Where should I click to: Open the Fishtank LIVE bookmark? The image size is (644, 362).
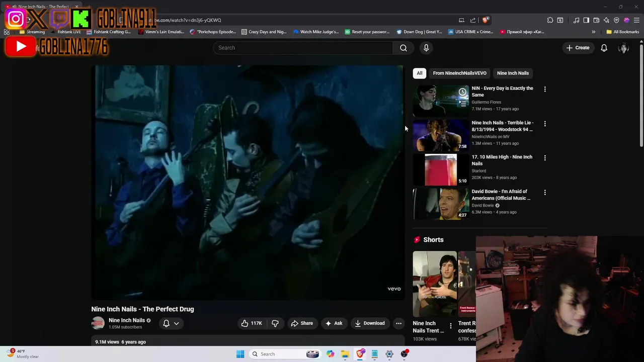pyautogui.click(x=65, y=32)
